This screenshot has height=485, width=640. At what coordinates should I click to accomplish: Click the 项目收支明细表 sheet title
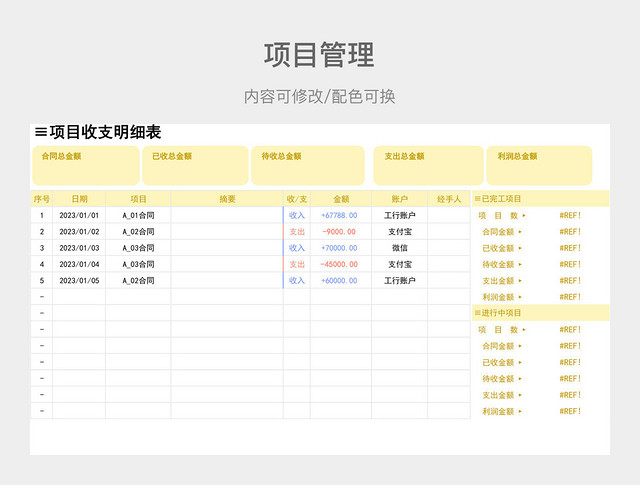pyautogui.click(x=98, y=132)
